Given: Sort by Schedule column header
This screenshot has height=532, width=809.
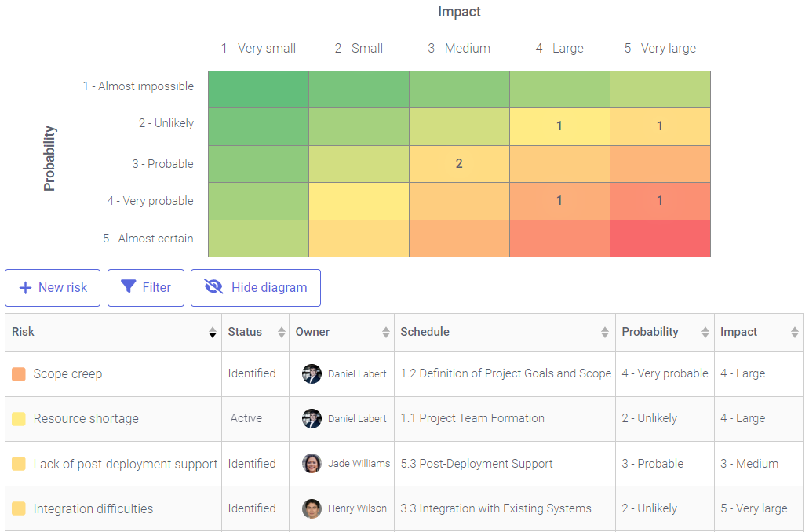Looking at the screenshot, I should pyautogui.click(x=425, y=332).
